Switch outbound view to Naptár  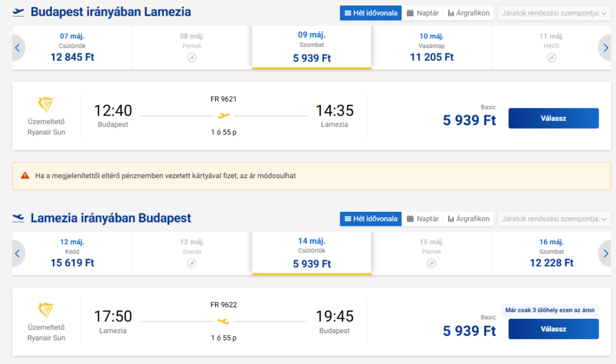[422, 13]
